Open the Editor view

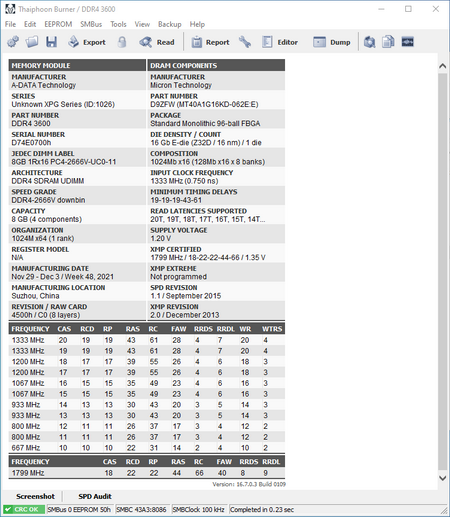pos(280,42)
